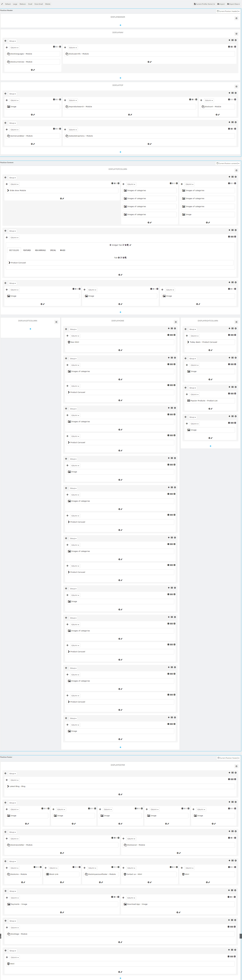This screenshot has height=980, width=242.
Task: Open the DISPLAYBANNER hook settings gear
Action: [x=236, y=18]
